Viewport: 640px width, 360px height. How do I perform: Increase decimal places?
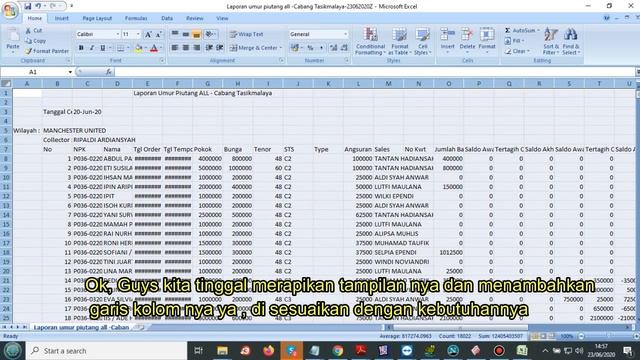[334, 48]
